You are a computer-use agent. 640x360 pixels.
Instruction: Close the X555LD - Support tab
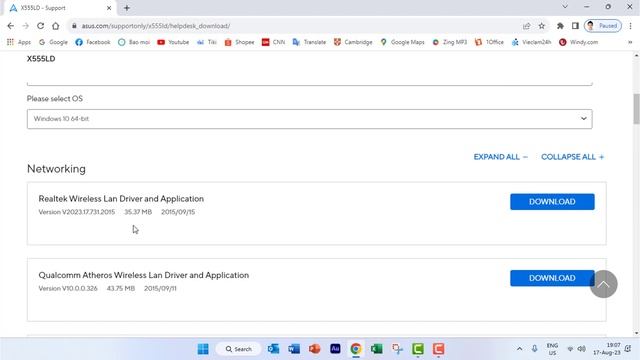click(x=109, y=8)
